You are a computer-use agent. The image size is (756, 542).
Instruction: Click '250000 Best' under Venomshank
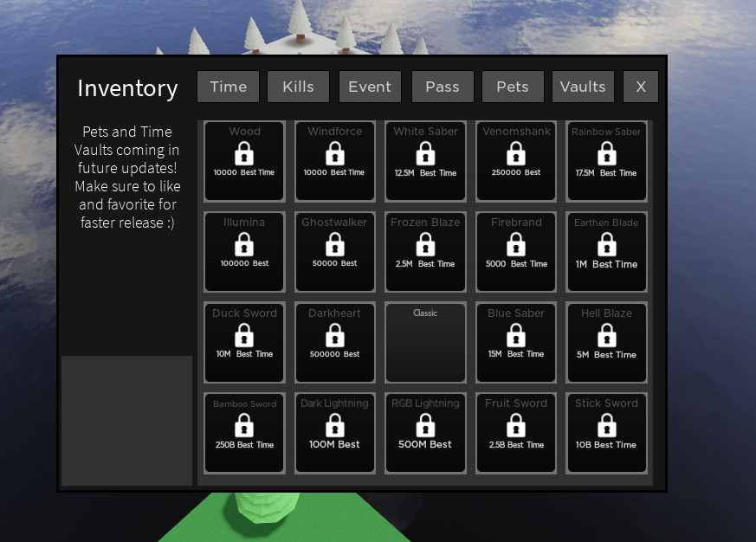(x=516, y=172)
